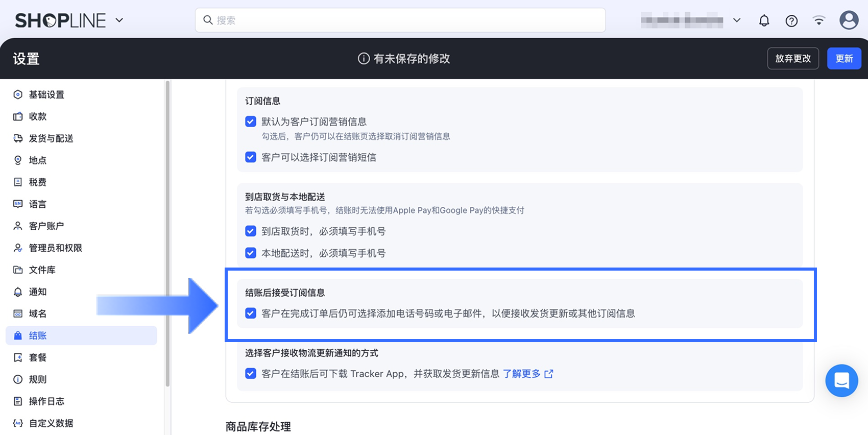Screen dimensions: 868x435
Task: Click the 订阅信息 section heading
Action: (262, 101)
